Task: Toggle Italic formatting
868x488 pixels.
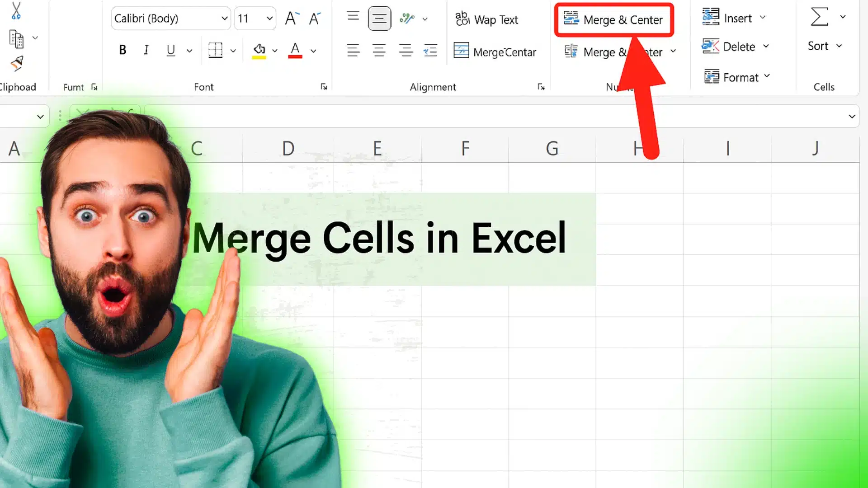Action: [146, 50]
